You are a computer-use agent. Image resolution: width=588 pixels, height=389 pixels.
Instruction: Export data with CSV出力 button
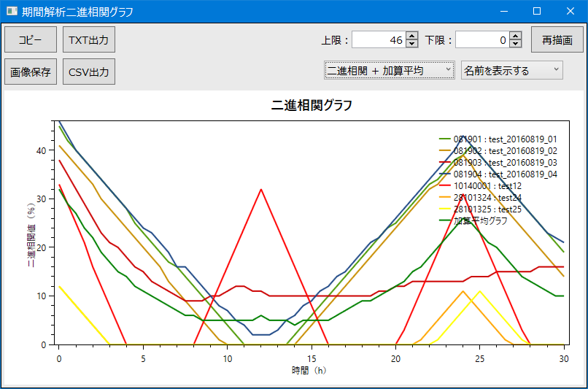coord(89,72)
